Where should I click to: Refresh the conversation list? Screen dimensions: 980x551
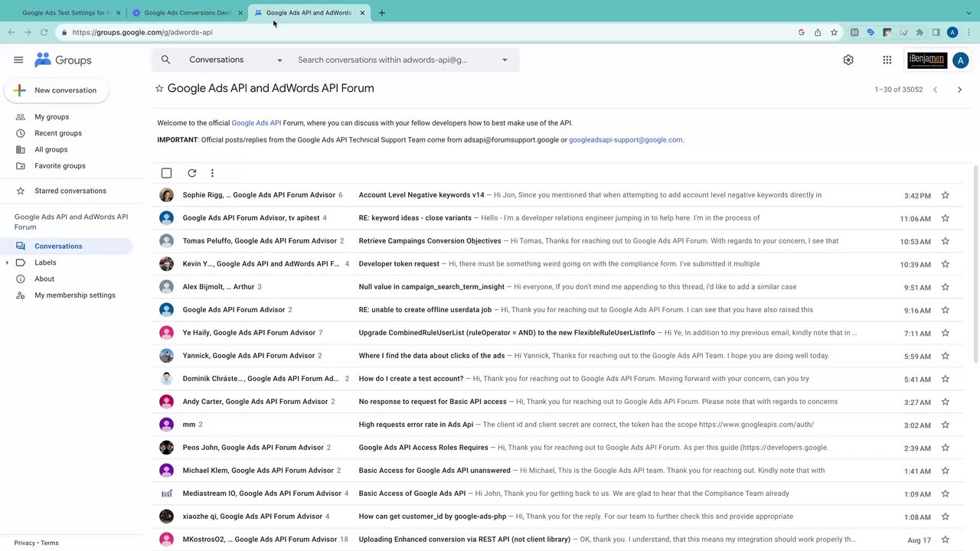[191, 173]
